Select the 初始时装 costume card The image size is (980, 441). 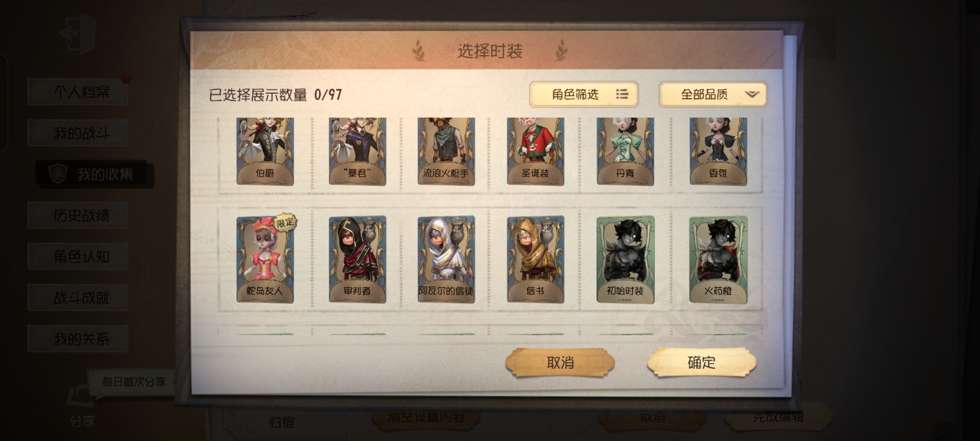625,260
